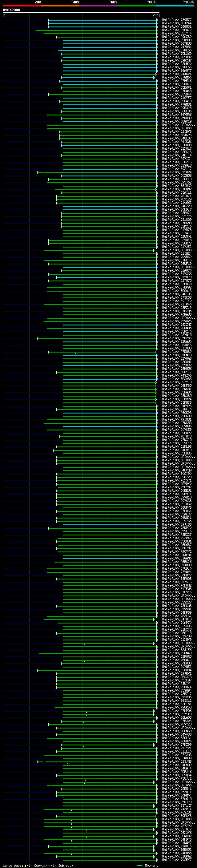Click the UniRef100_B7KL56 label
Image resolution: width=197 pixels, height=868 pixels.
177,50
